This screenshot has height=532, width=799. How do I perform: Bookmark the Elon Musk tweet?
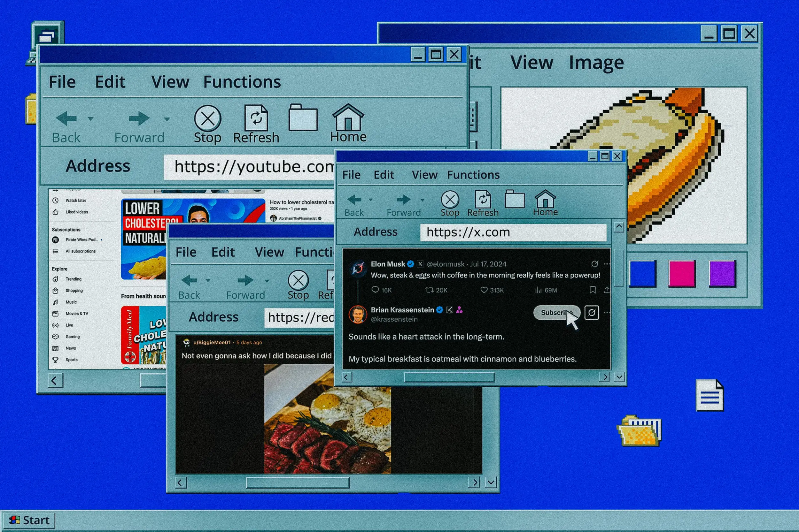(593, 290)
